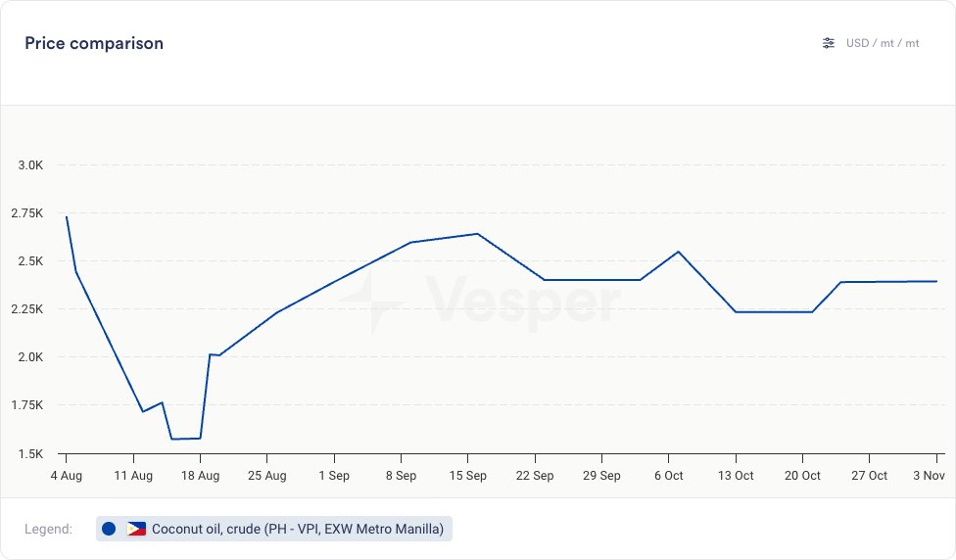
Task: Select the 15 Sep date label
Action: coord(468,476)
